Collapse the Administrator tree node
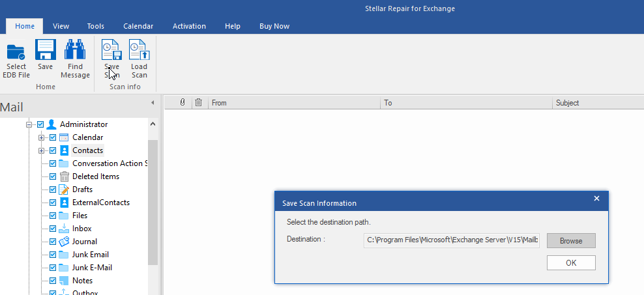Screen dimensions: 644x295 click(x=29, y=124)
